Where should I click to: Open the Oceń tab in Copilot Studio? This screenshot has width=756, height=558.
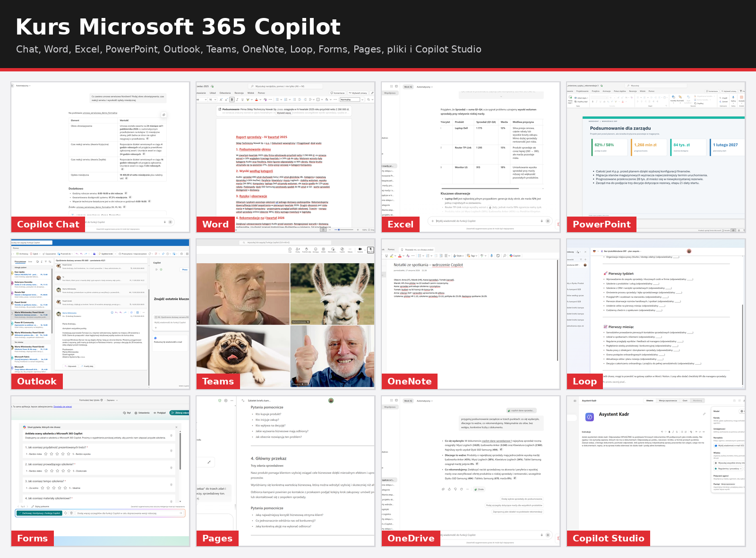tap(685, 401)
